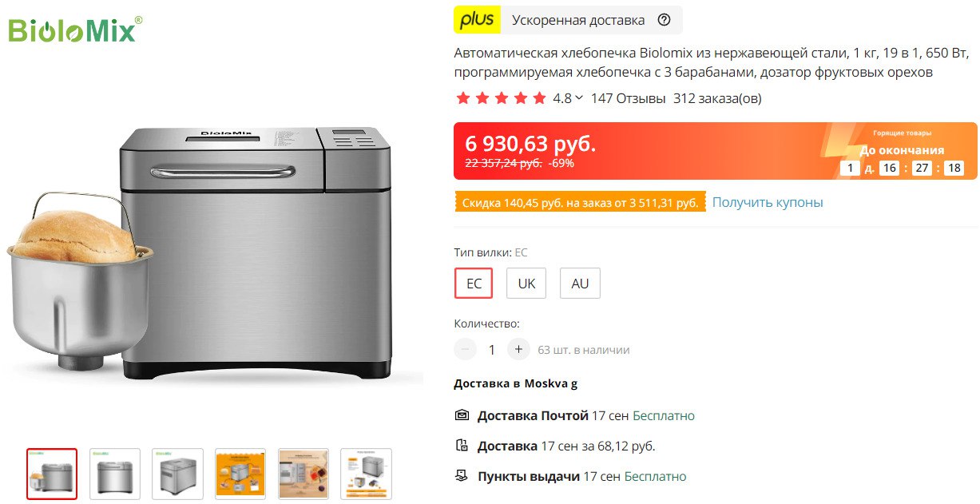The width and height of the screenshot is (980, 504).
Task: Open the 147 Отзывы reviews link
Action: click(x=628, y=98)
